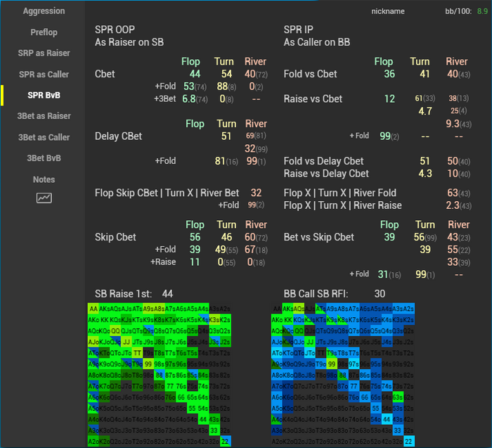This screenshot has width=492, height=448.
Task: Go to 3Bet as Raiser tab
Action: coord(44,116)
